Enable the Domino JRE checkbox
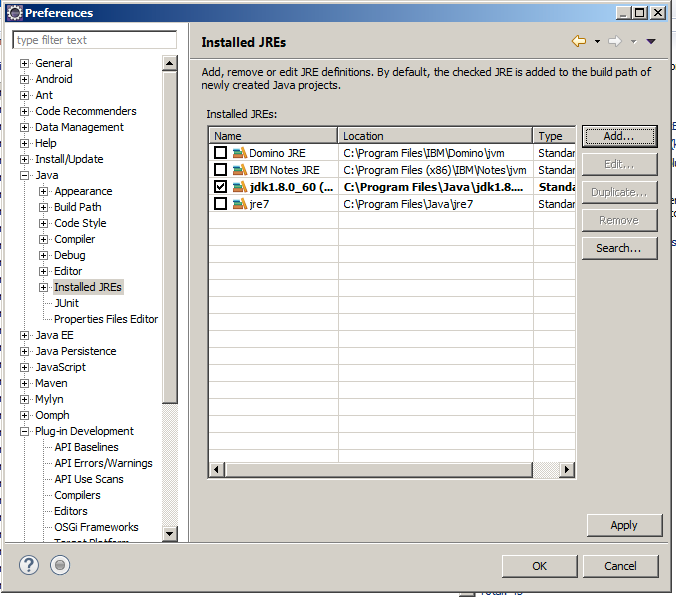The width and height of the screenshot is (676, 597). 220,153
